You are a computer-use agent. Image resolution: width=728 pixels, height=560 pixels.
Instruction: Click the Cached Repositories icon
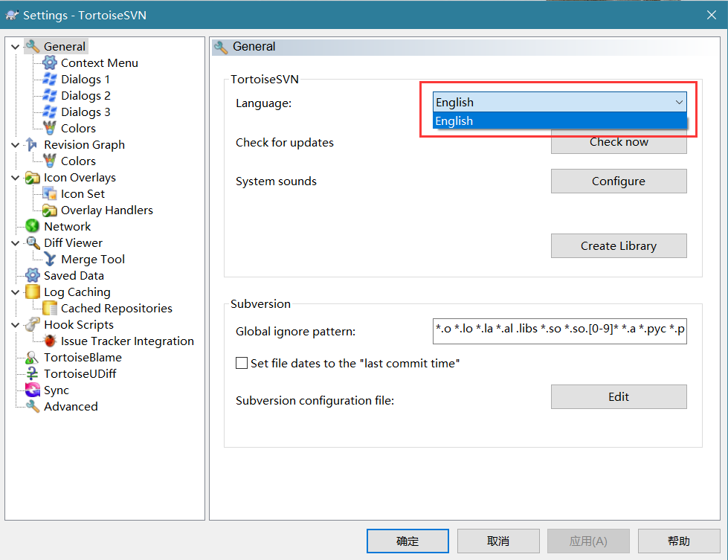coord(50,308)
